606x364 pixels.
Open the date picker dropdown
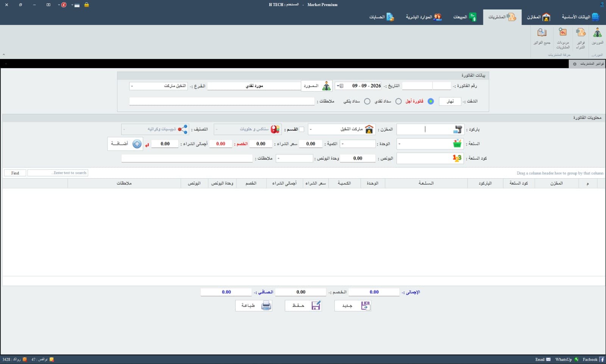pos(338,86)
